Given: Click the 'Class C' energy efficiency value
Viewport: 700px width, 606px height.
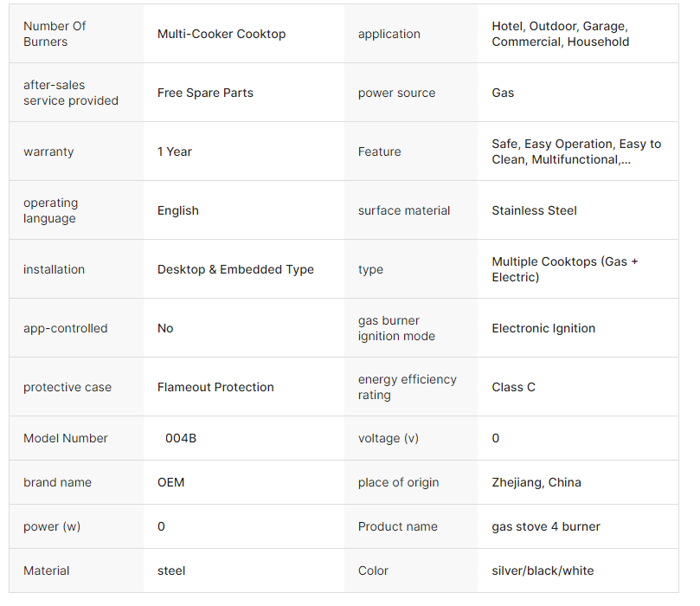Looking at the screenshot, I should coord(513,387).
